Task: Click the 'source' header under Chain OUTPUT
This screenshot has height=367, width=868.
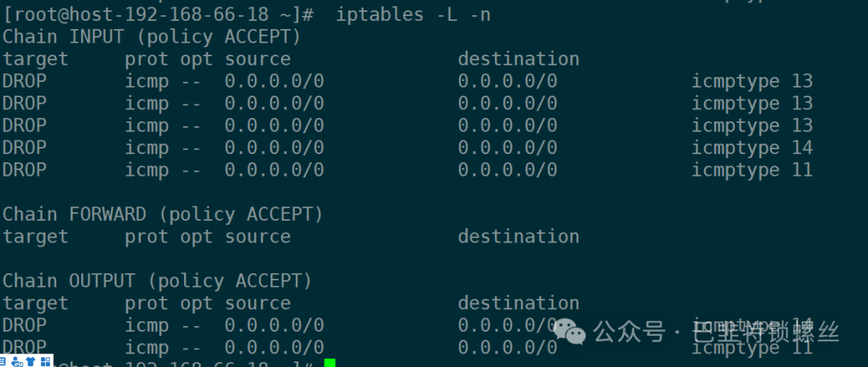Action: point(257,304)
